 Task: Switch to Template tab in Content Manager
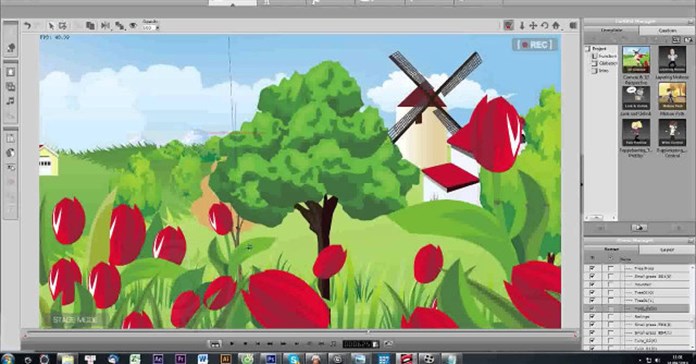pos(611,30)
